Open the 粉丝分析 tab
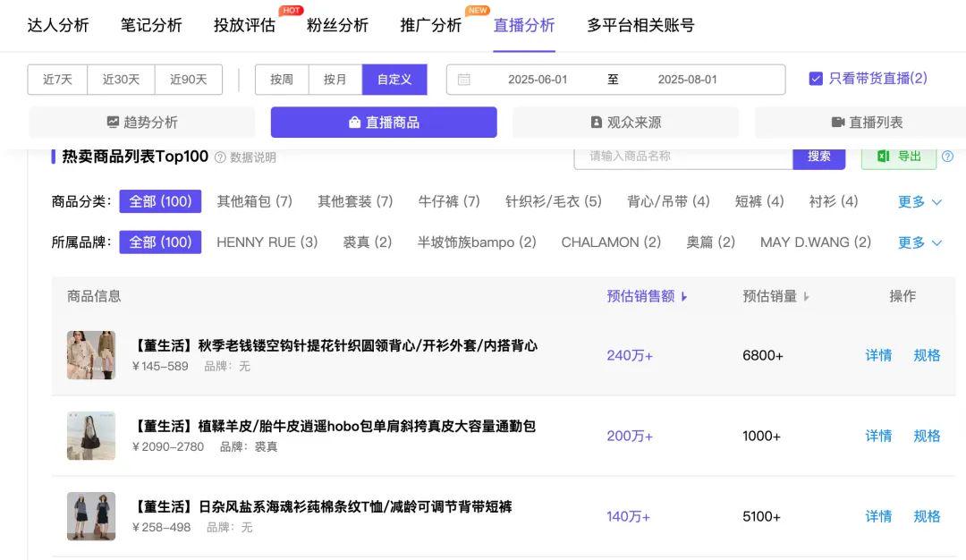The width and height of the screenshot is (966, 560). point(337,25)
